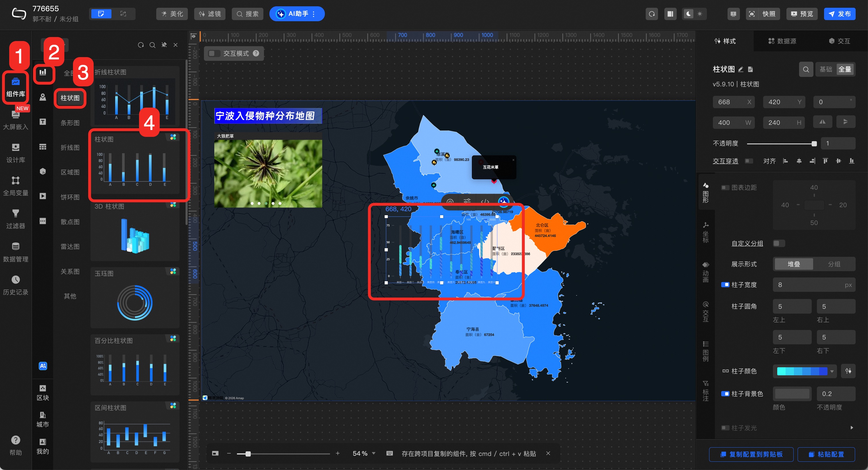Click the refresh icon in component panel
This screenshot has width=868, height=470.
(x=141, y=45)
